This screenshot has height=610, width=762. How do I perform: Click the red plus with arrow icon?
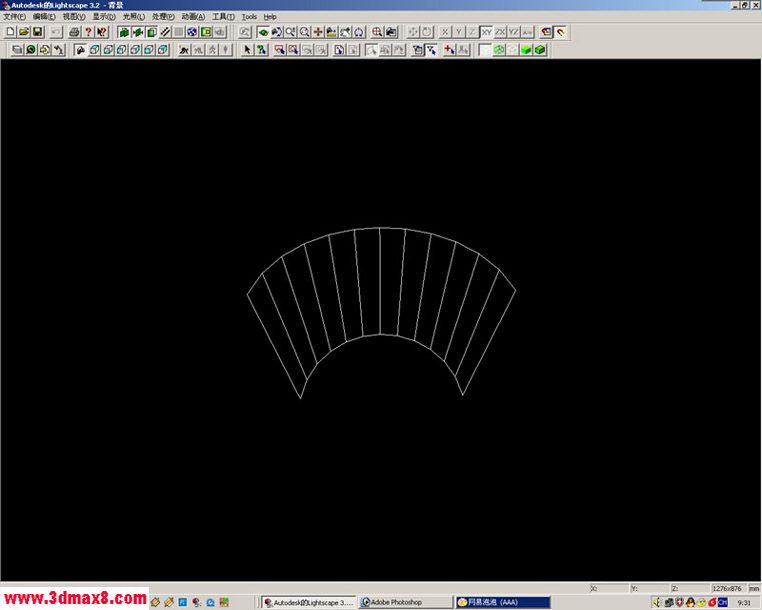tap(450, 50)
